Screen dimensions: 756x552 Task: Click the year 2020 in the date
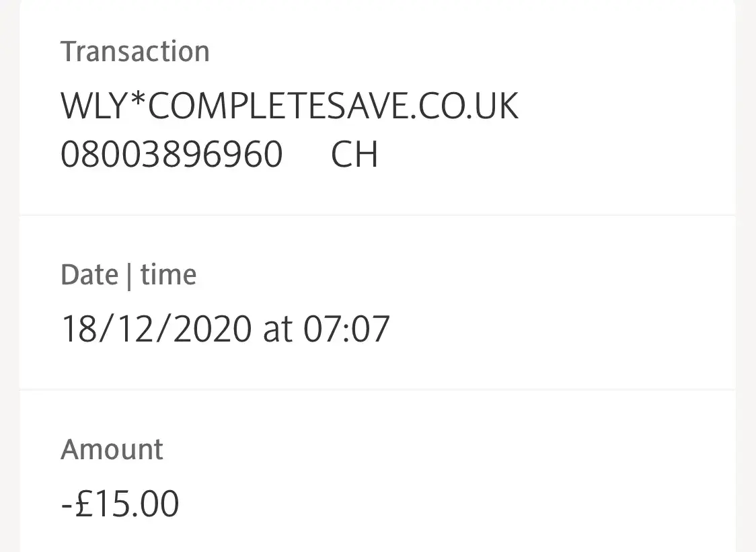point(213,329)
